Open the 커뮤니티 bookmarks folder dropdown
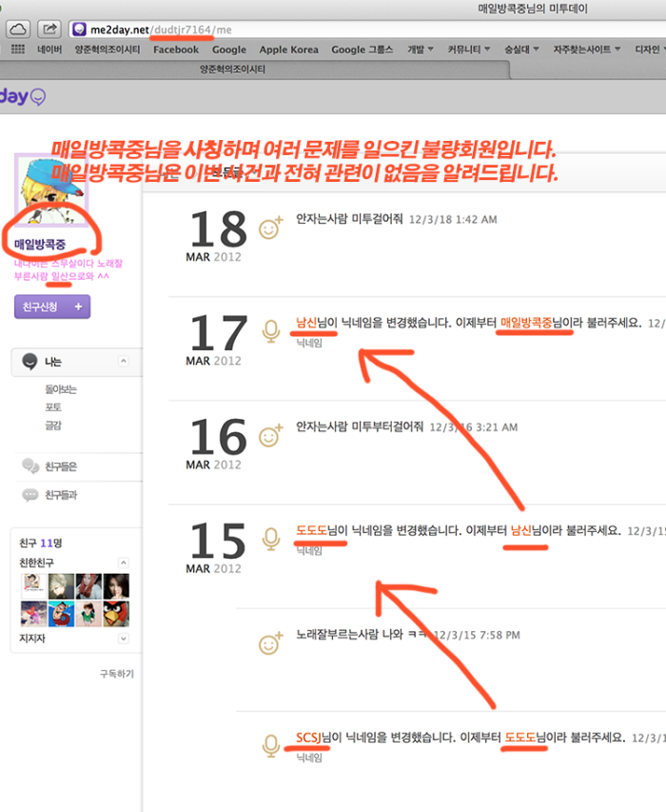The image size is (666, 812). pyautogui.click(x=471, y=50)
